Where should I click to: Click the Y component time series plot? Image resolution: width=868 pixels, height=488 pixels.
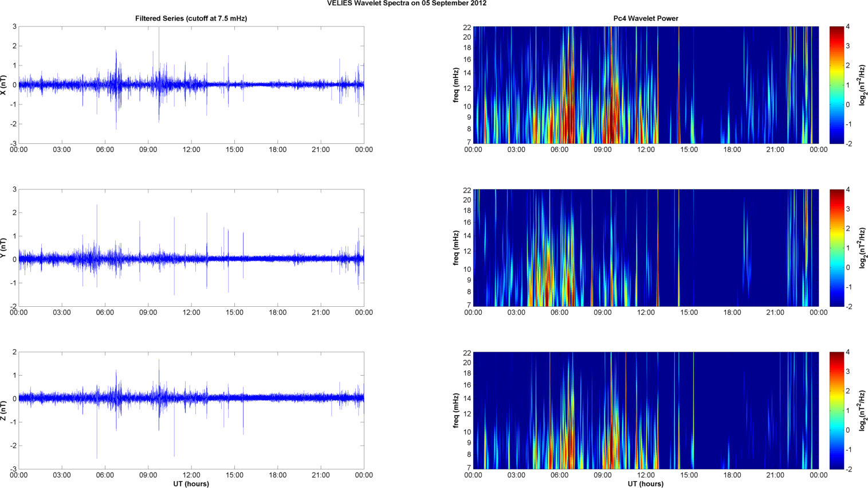tap(191, 248)
